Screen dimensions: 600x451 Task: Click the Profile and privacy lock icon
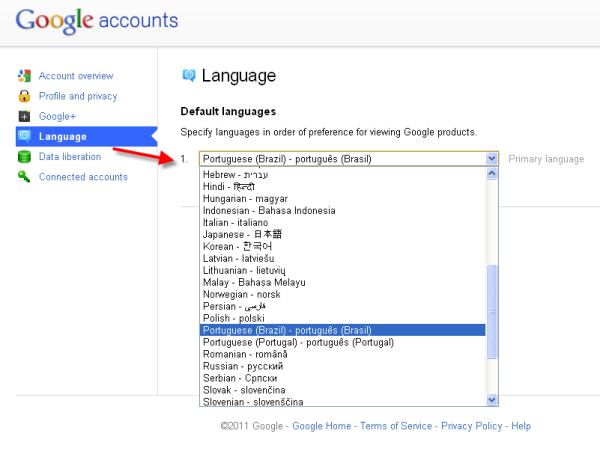24,96
